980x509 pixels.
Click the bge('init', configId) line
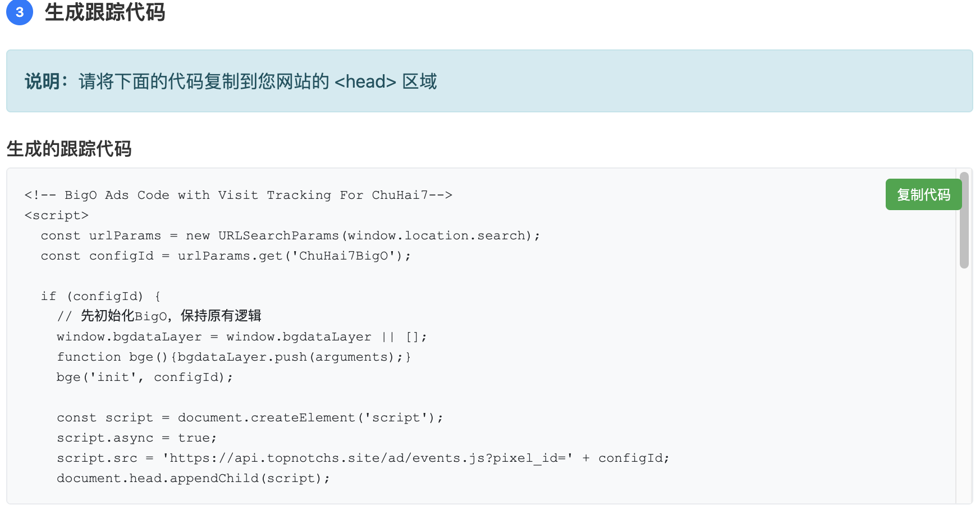click(144, 377)
